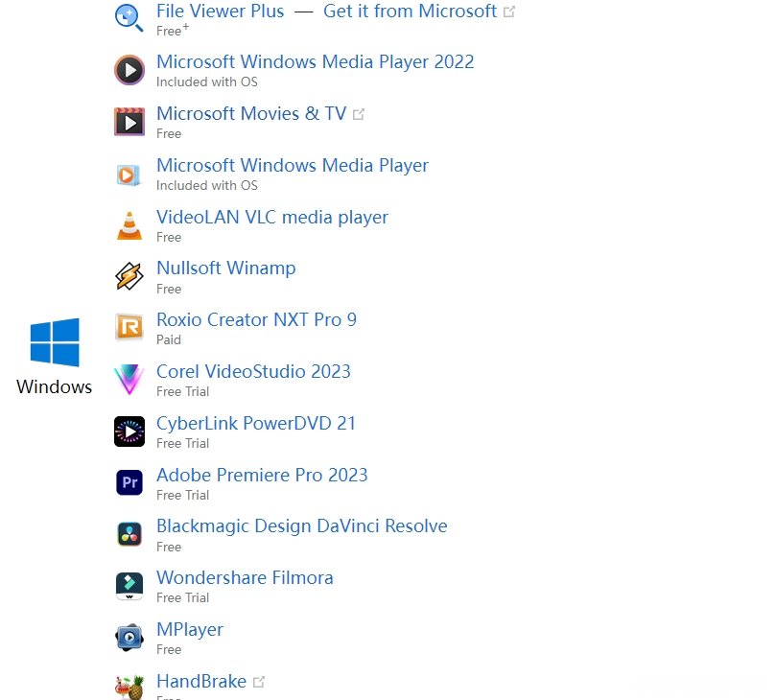Open the Roxio Creator NXT Pro 9 link
The image size is (775, 700).
pos(256,319)
